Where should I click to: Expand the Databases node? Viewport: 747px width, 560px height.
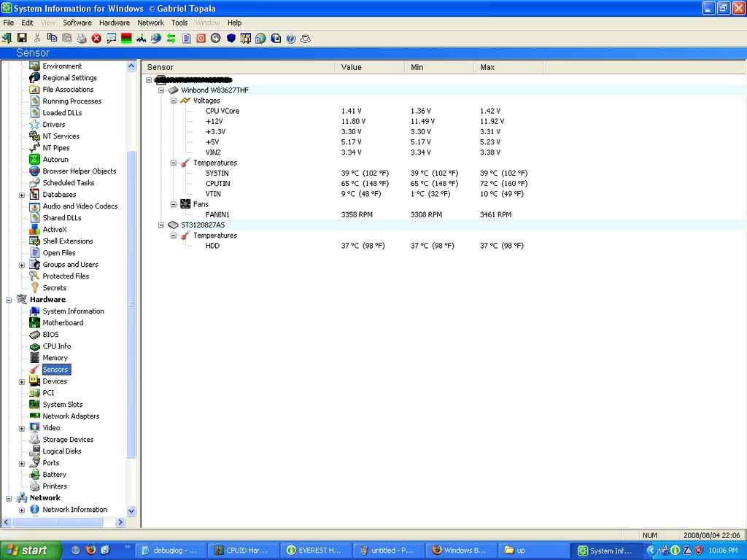tap(21, 195)
